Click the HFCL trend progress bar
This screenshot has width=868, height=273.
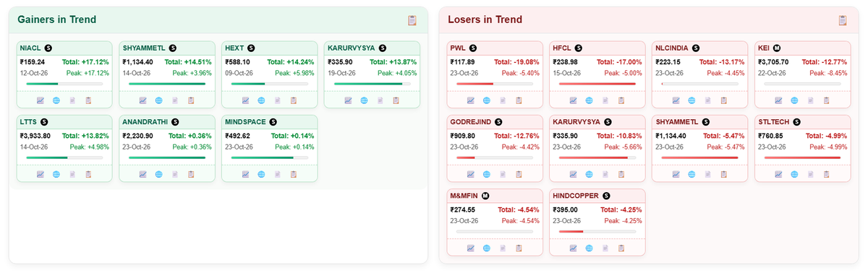pyautogui.click(x=597, y=84)
